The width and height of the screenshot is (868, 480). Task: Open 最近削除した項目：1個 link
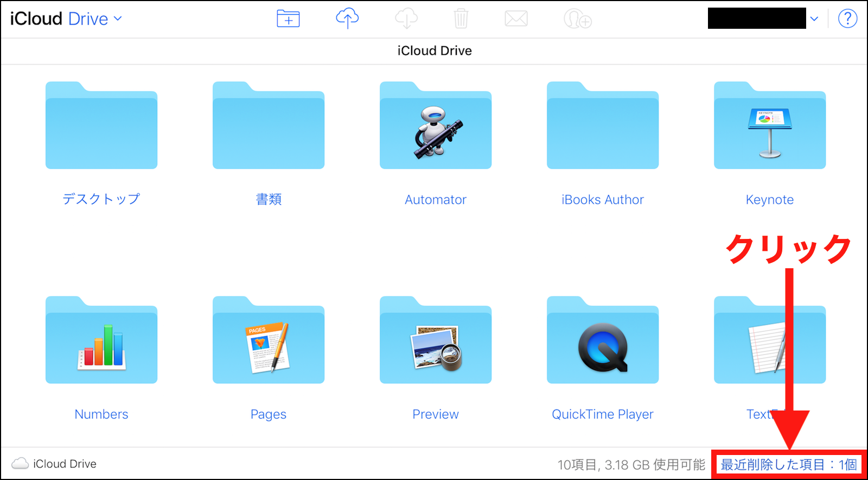pyautogui.click(x=789, y=465)
